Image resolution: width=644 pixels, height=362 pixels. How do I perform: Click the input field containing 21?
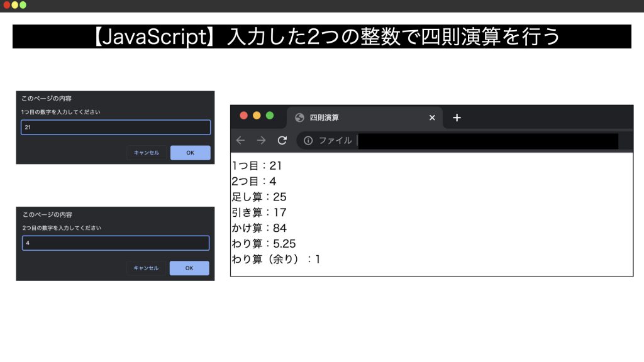(x=116, y=128)
